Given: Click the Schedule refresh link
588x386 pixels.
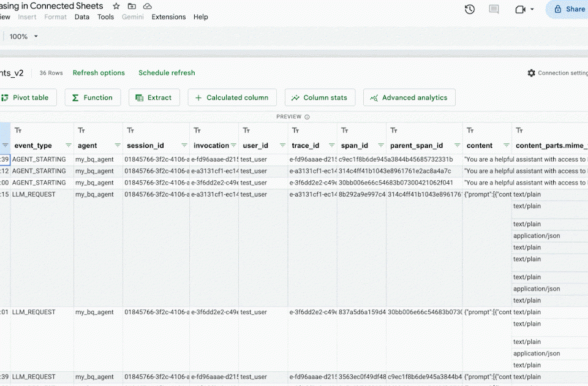Looking at the screenshot, I should pyautogui.click(x=167, y=73).
